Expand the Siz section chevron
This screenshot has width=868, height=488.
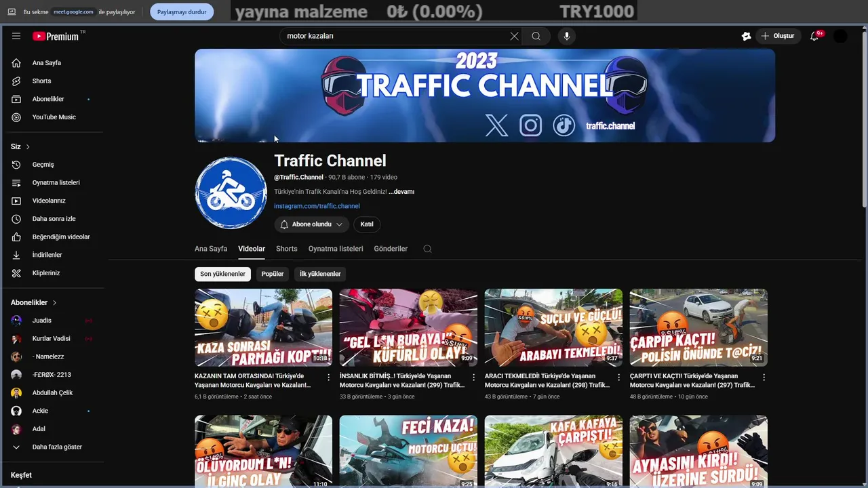click(28, 146)
